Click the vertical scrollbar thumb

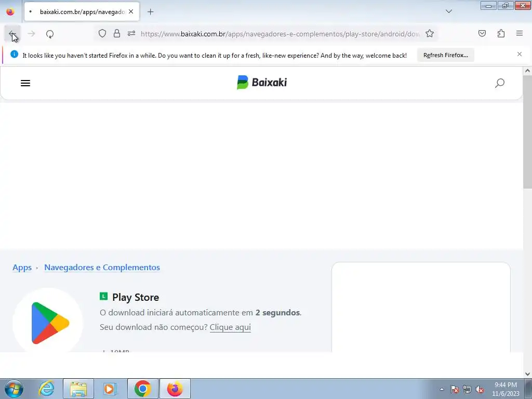coord(527,132)
